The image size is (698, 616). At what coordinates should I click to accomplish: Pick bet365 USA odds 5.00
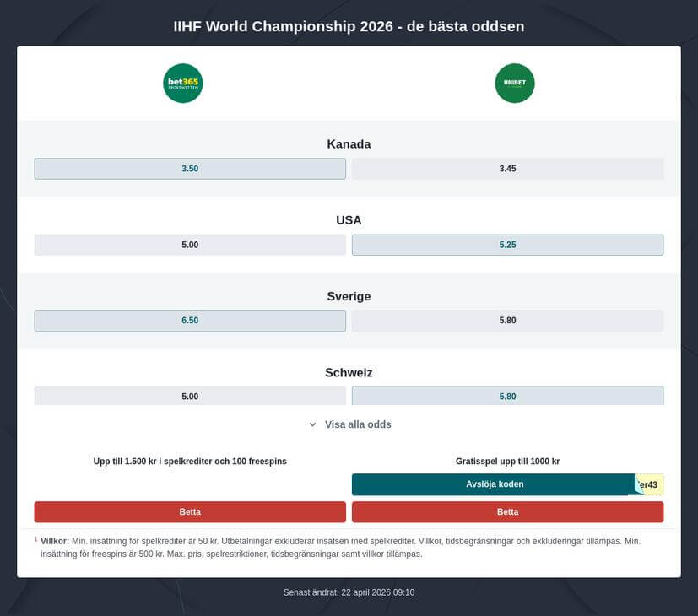point(190,245)
